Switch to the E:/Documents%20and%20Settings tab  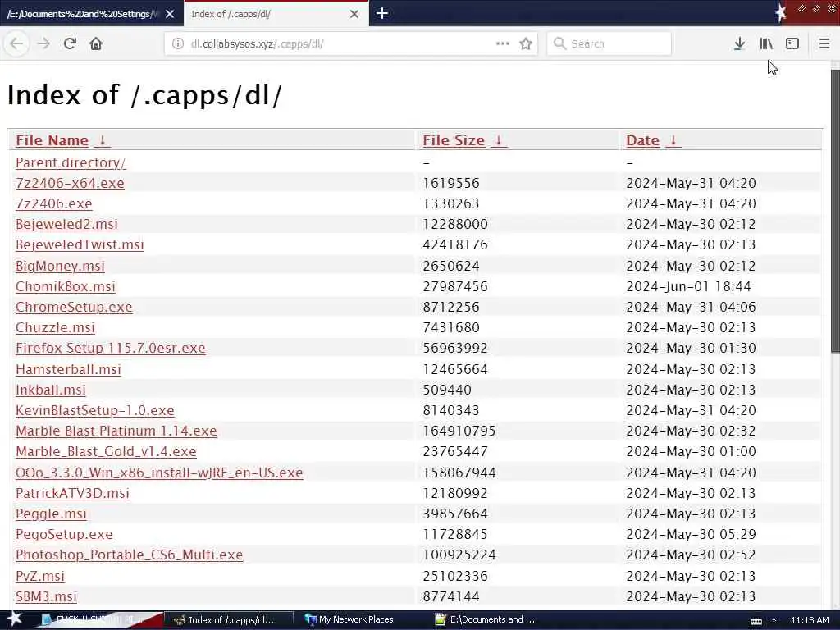point(83,14)
